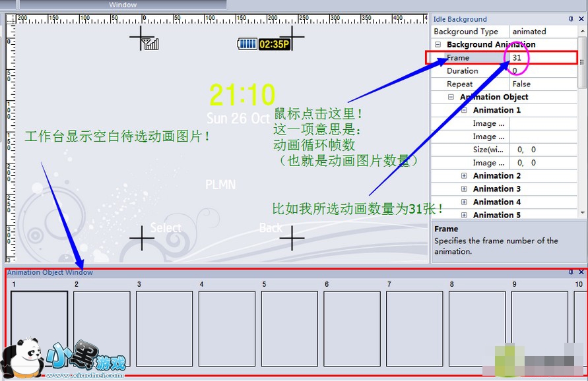Collapse the Background Animation group
Screen dimensions: 588x381
[x=438, y=45]
